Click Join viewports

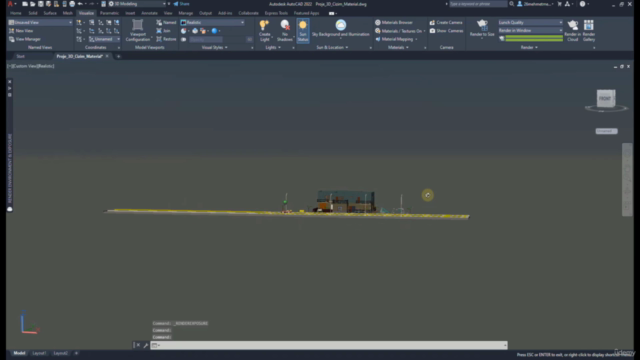163,31
